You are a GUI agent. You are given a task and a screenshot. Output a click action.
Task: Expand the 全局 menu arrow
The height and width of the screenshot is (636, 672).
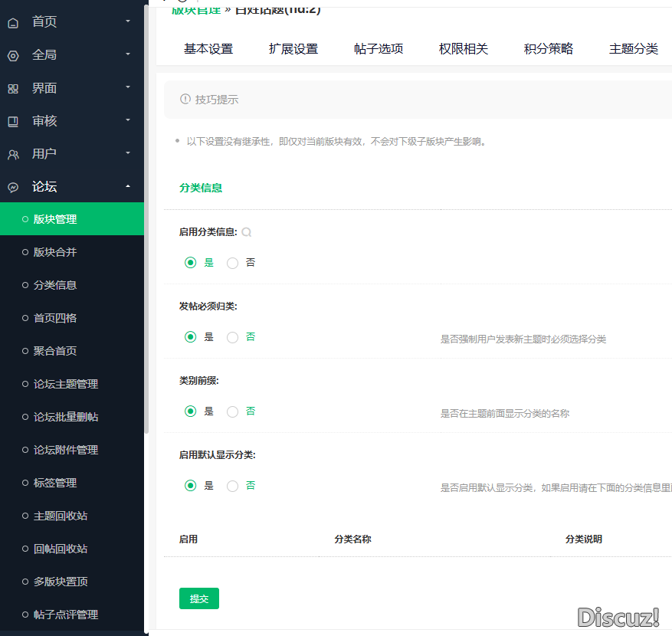coord(128,54)
